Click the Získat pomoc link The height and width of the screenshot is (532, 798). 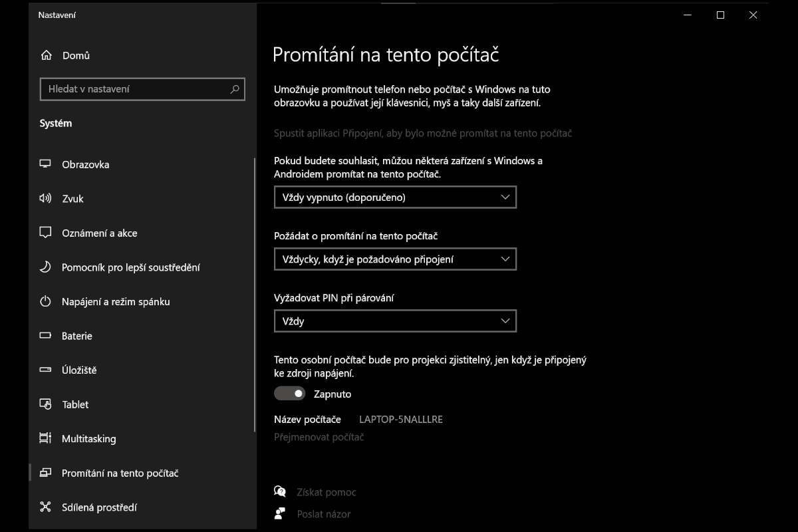[326, 492]
